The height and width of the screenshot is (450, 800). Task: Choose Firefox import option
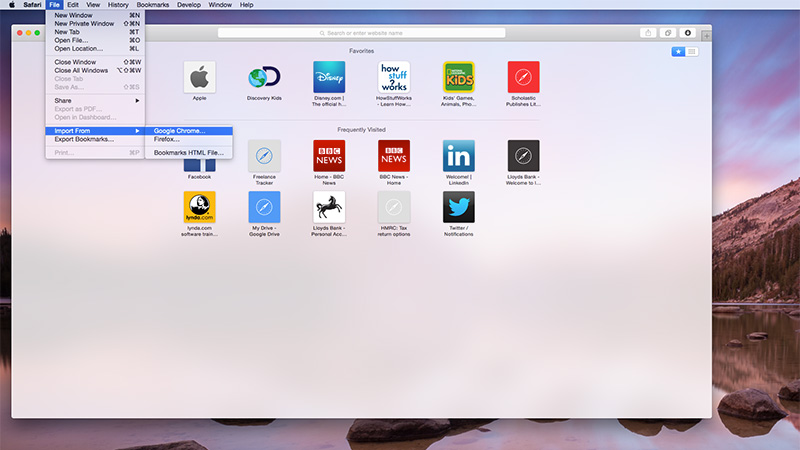coord(189,139)
